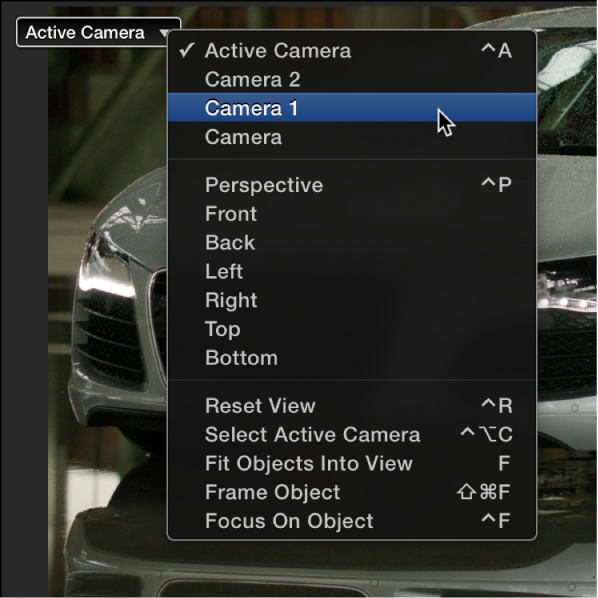Viewport: 598px width, 598px height.
Task: Open the Active Camera pop-up menu
Action: [98, 32]
